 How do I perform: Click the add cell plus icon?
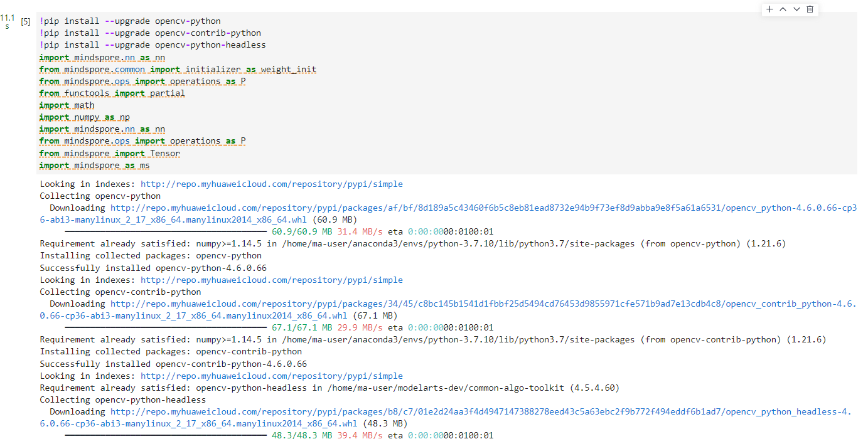(770, 9)
